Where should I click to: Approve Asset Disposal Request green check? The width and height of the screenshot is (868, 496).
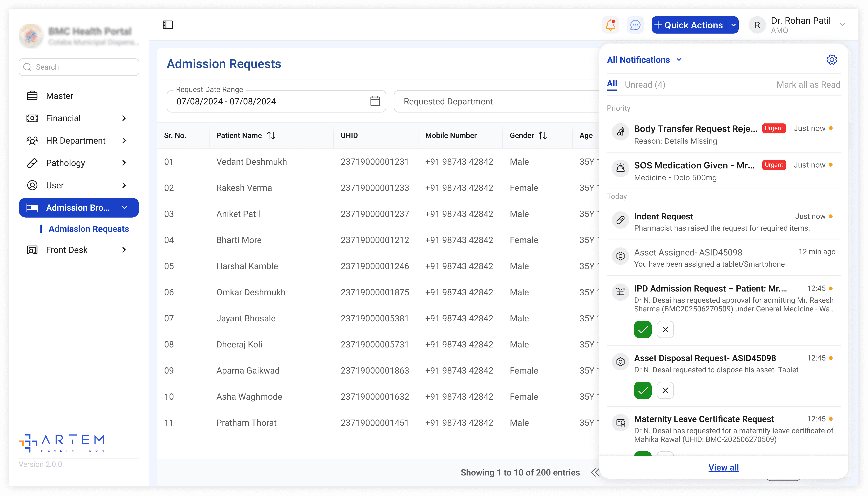(642, 390)
